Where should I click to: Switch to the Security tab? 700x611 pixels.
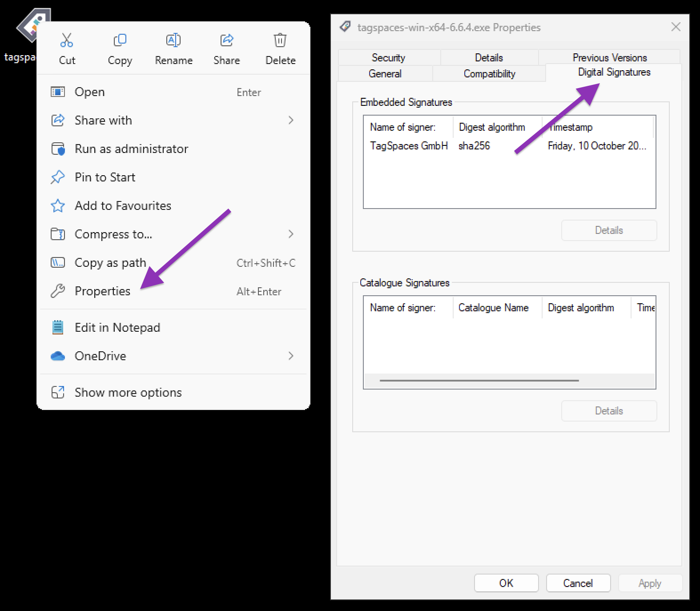tap(389, 58)
